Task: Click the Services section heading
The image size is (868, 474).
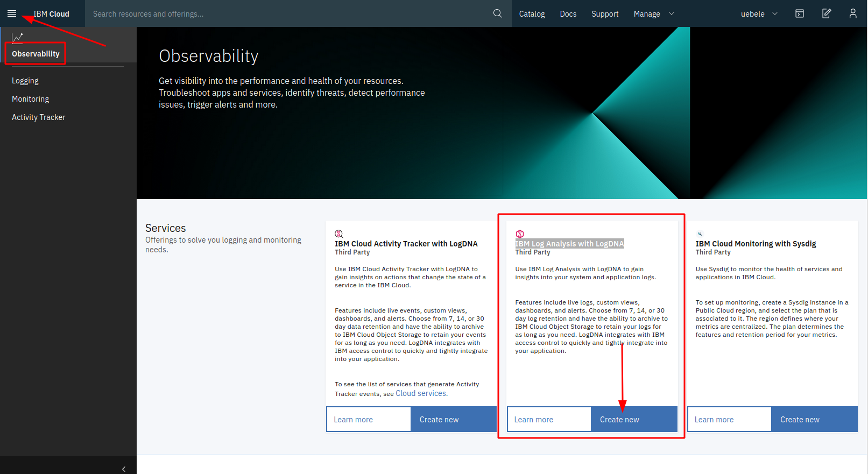Action: (166, 228)
